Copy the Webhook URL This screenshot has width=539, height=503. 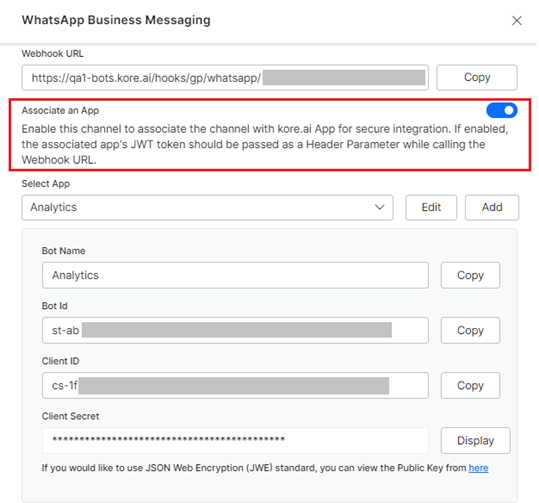pyautogui.click(x=477, y=77)
